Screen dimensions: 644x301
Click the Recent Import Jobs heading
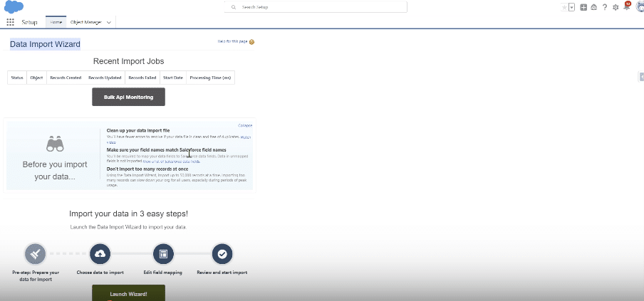coord(128,61)
